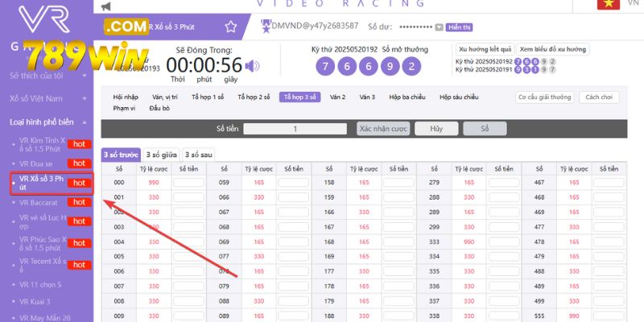Switch to the 3 số giữa tab
This screenshot has width=644, height=322.
[163, 155]
